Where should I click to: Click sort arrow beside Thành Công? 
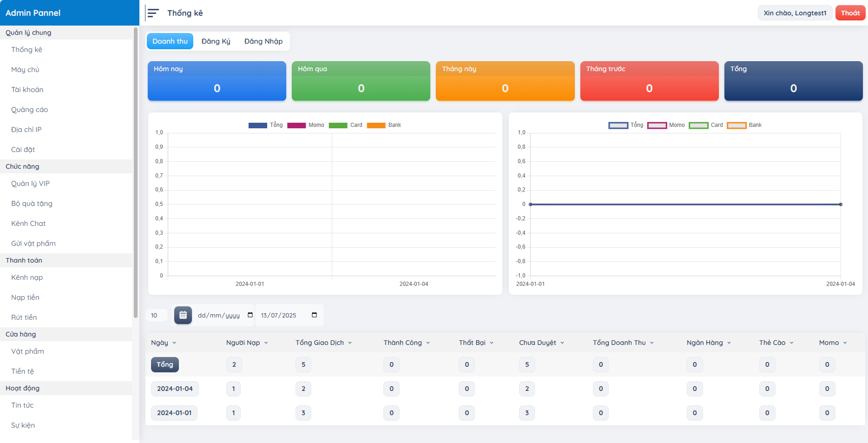(428, 343)
